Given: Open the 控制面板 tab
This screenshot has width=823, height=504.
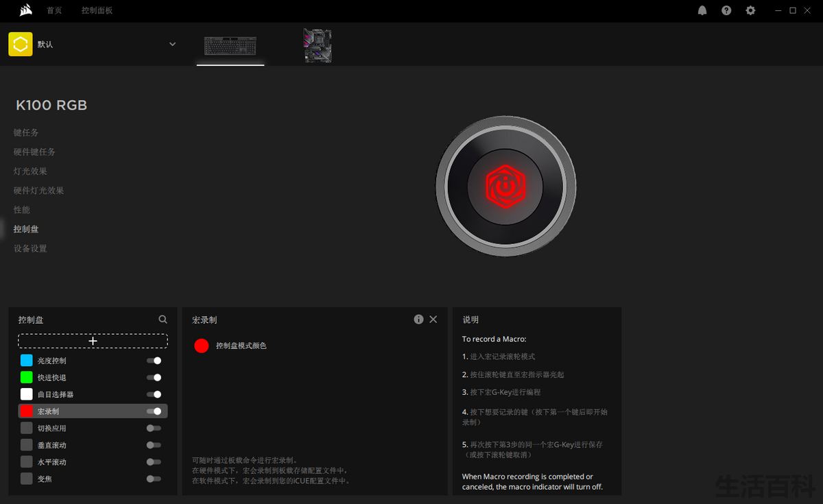Looking at the screenshot, I should point(97,10).
